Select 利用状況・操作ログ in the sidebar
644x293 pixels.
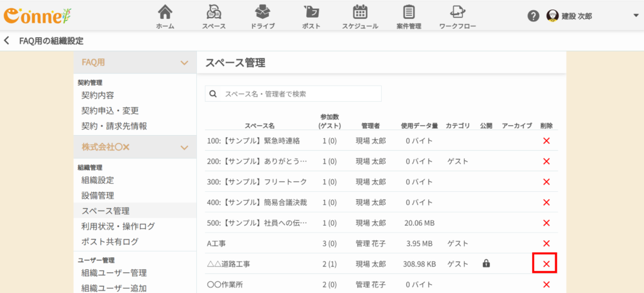pos(118,226)
